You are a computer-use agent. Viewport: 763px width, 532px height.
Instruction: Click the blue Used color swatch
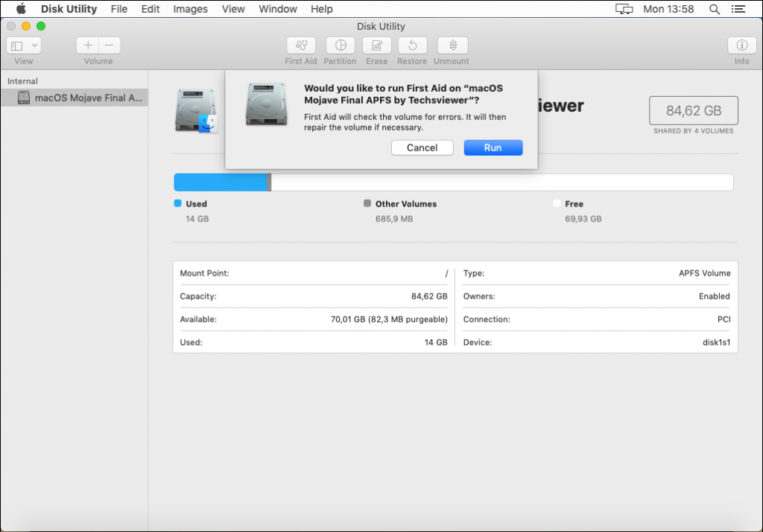[x=177, y=203]
